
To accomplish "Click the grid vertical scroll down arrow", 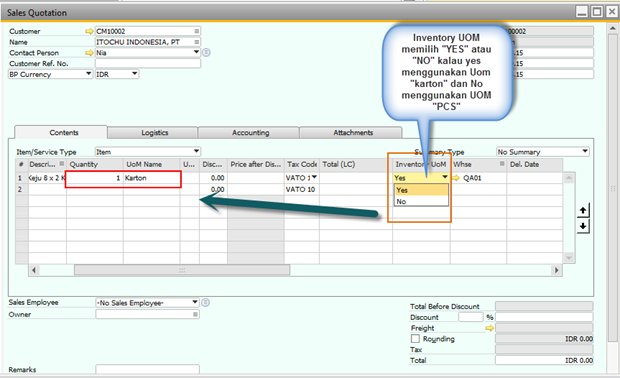I will coord(569,258).
